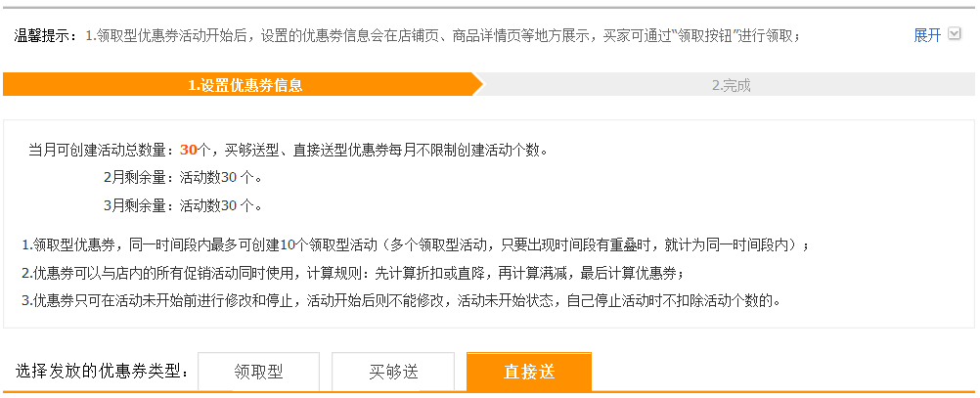Click the 2月剩余量 line

(182, 177)
